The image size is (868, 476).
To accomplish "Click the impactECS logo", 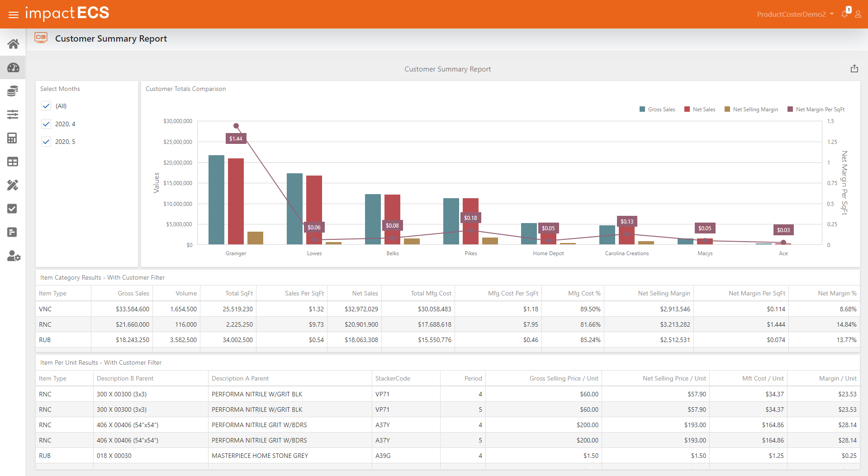I will pyautogui.click(x=67, y=13).
